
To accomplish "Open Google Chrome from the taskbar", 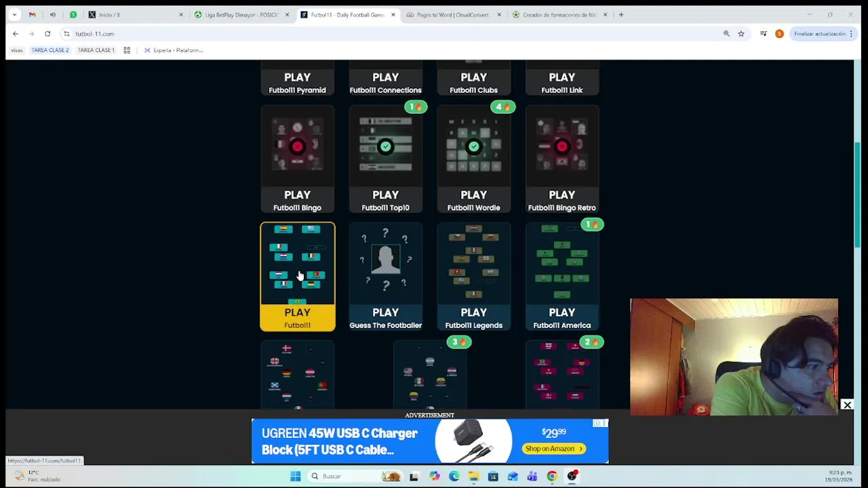I will 552,476.
